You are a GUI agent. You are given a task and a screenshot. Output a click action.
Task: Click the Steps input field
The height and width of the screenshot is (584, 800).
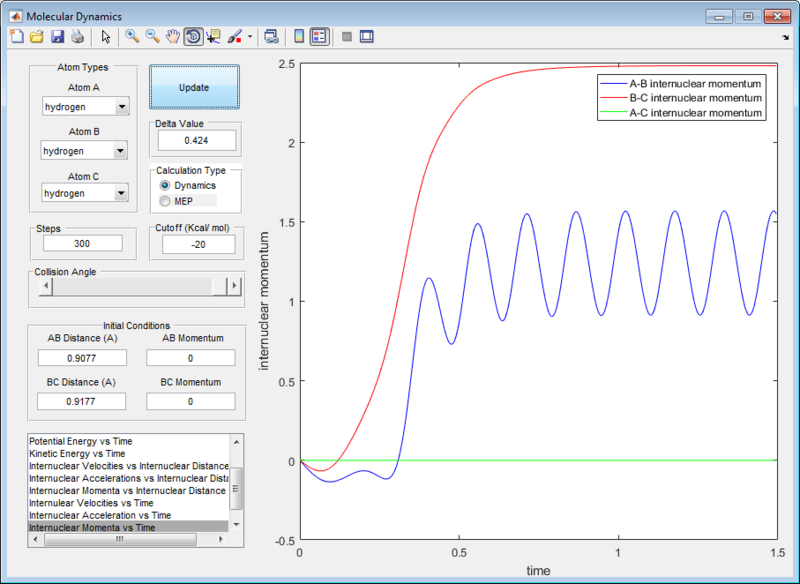coord(83,243)
